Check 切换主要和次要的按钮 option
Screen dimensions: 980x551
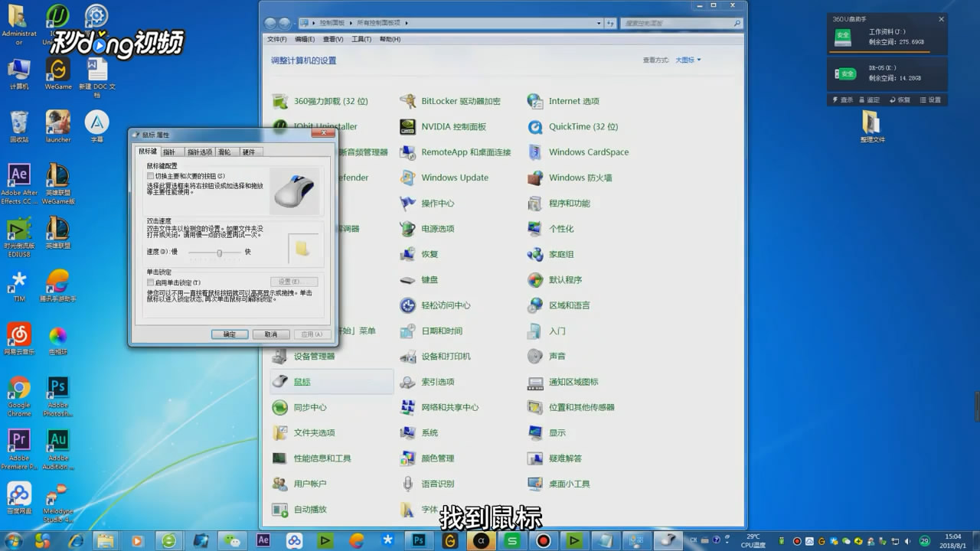[151, 176]
